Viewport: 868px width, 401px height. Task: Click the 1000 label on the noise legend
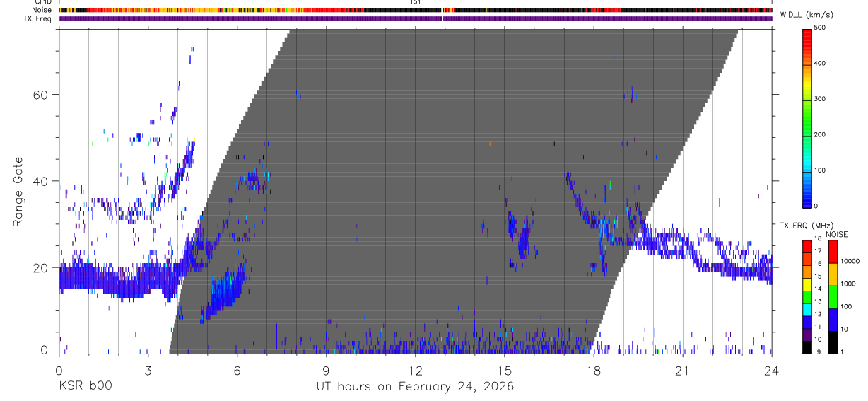850,285
